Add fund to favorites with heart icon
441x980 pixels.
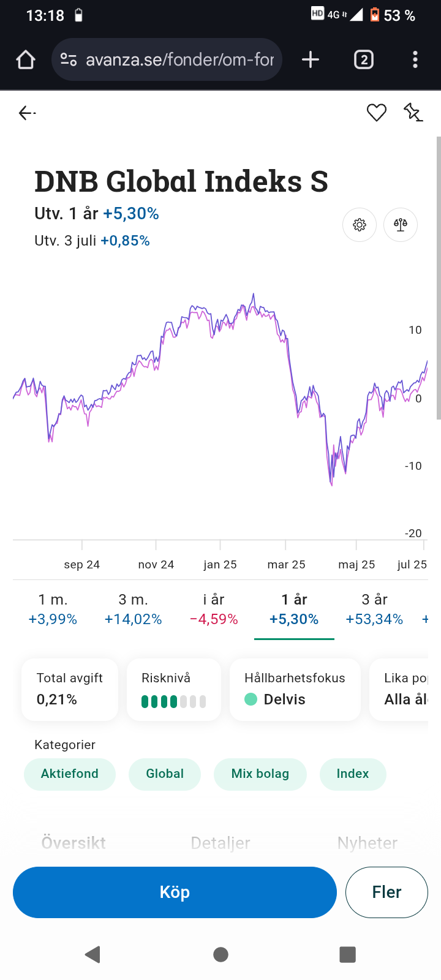[x=376, y=113]
